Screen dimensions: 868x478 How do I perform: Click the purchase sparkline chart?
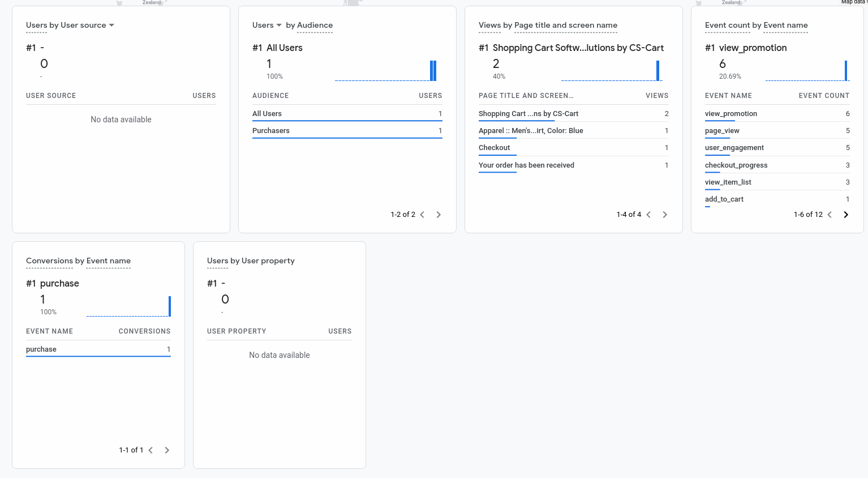128,306
